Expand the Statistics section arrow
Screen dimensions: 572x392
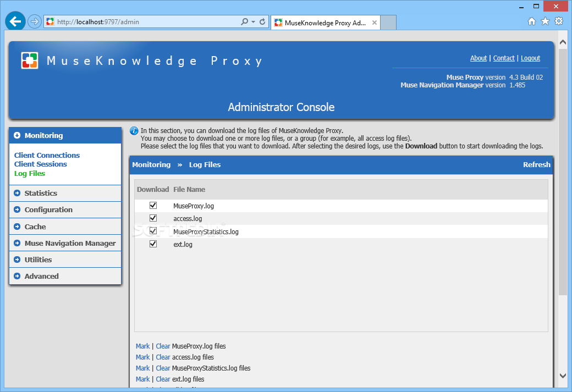click(17, 193)
